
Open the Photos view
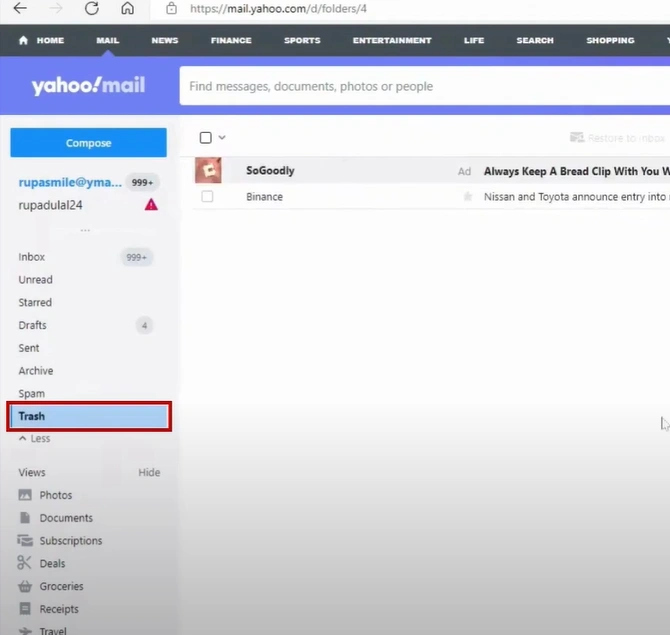pos(45,495)
